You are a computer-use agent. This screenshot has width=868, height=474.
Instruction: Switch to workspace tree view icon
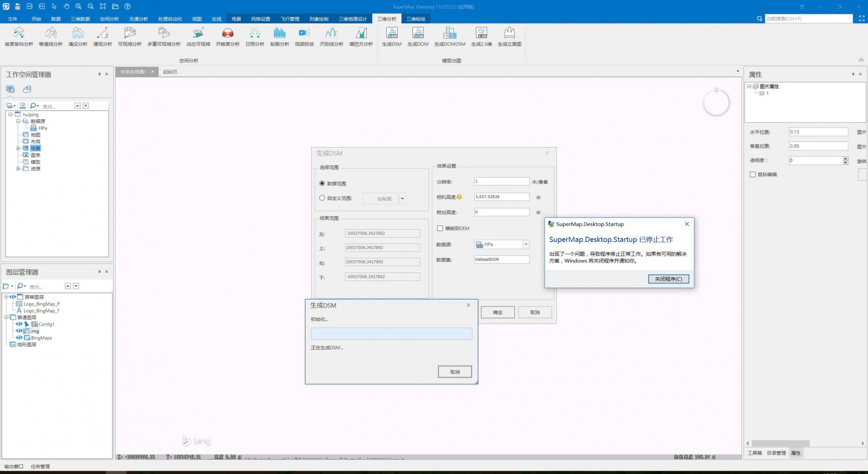pyautogui.click(x=10, y=89)
